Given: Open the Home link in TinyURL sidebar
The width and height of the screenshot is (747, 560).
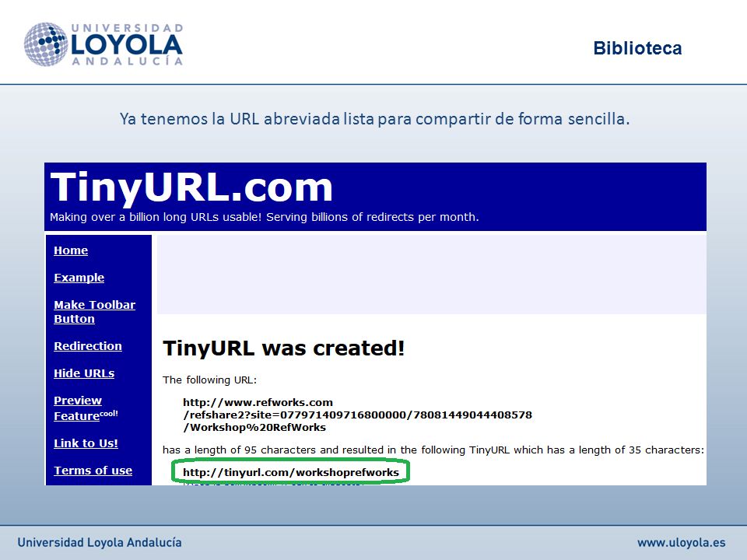Looking at the screenshot, I should tap(71, 250).
